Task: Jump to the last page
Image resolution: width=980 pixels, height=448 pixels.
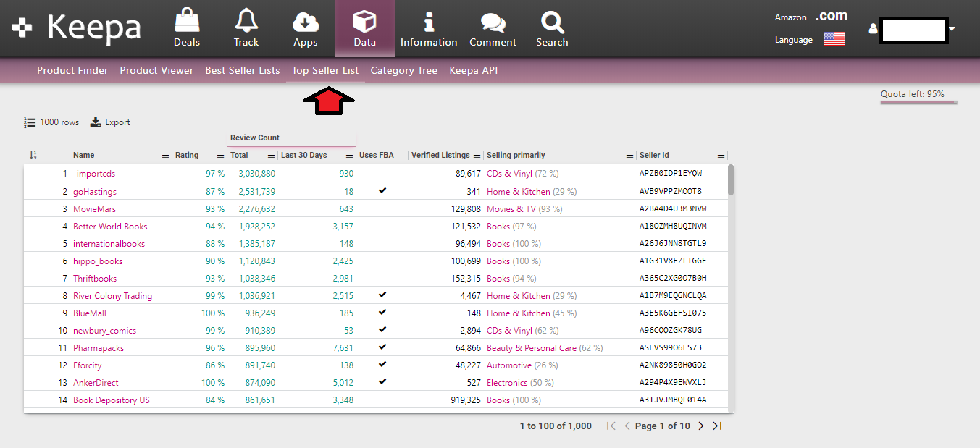Action: pos(717,426)
